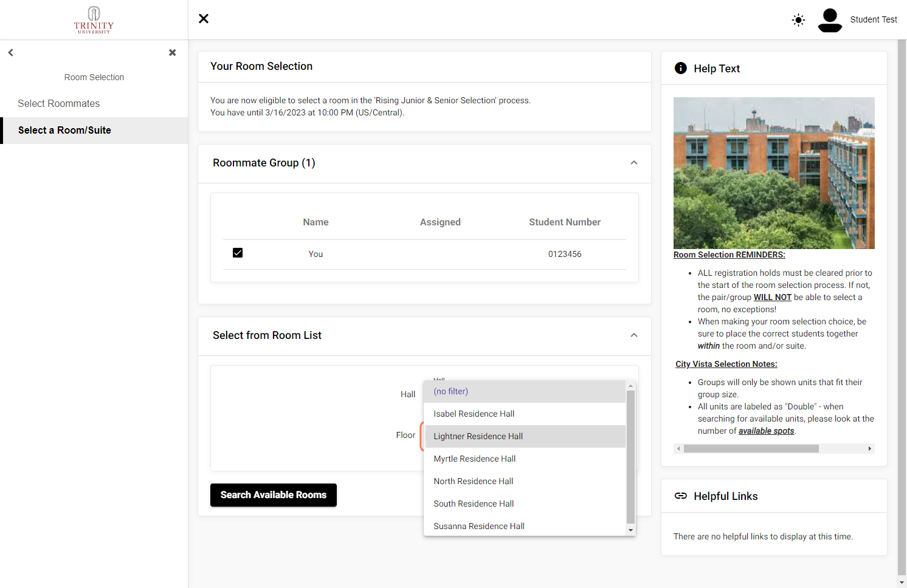Open the Select a Room/Suite menu item
Viewport: 907px width, 588px height.
[x=94, y=130]
